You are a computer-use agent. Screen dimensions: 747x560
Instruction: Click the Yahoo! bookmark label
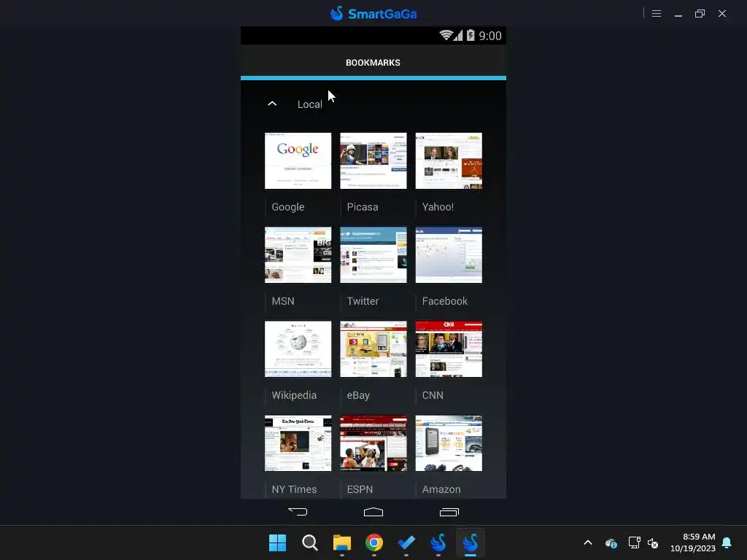tap(438, 207)
